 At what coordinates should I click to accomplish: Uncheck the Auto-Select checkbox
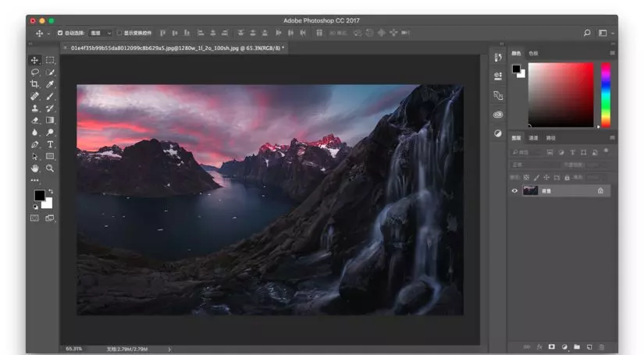(x=61, y=33)
